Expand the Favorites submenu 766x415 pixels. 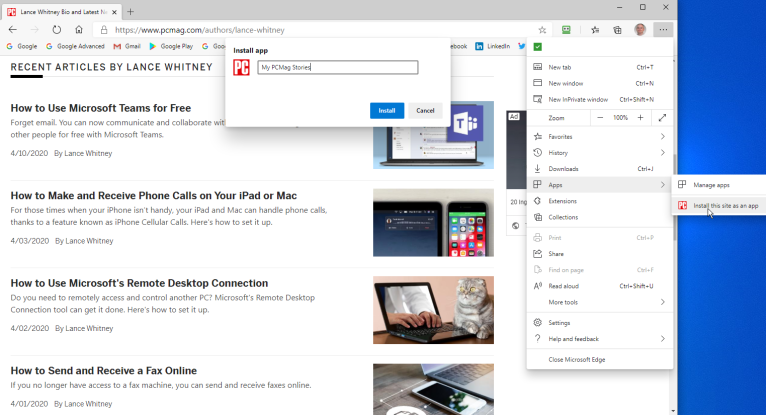[x=600, y=137]
